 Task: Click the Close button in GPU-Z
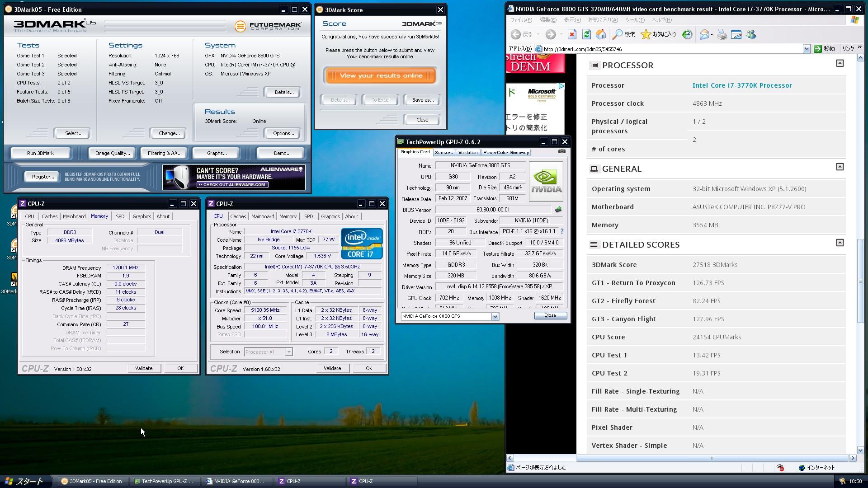pyautogui.click(x=550, y=315)
